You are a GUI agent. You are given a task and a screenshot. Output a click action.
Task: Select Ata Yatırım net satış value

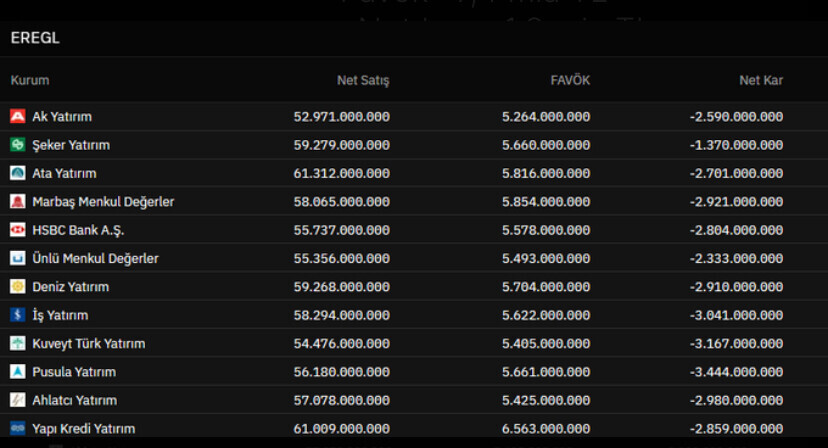tap(341, 173)
